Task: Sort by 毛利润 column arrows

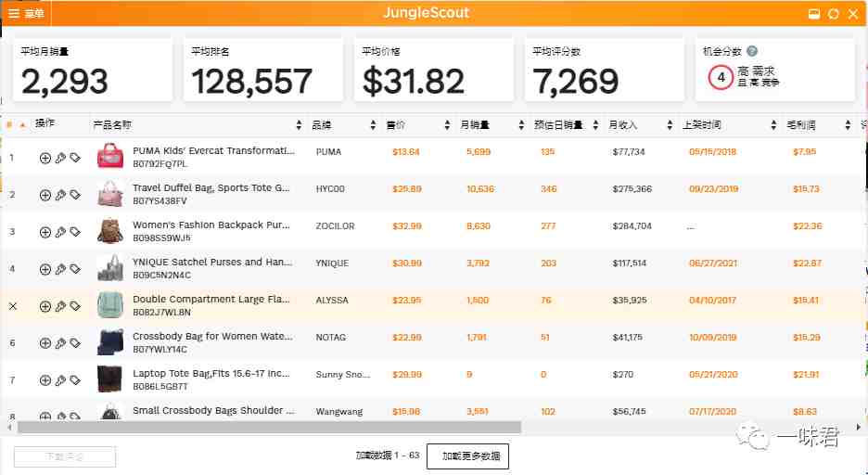Action: [849, 125]
